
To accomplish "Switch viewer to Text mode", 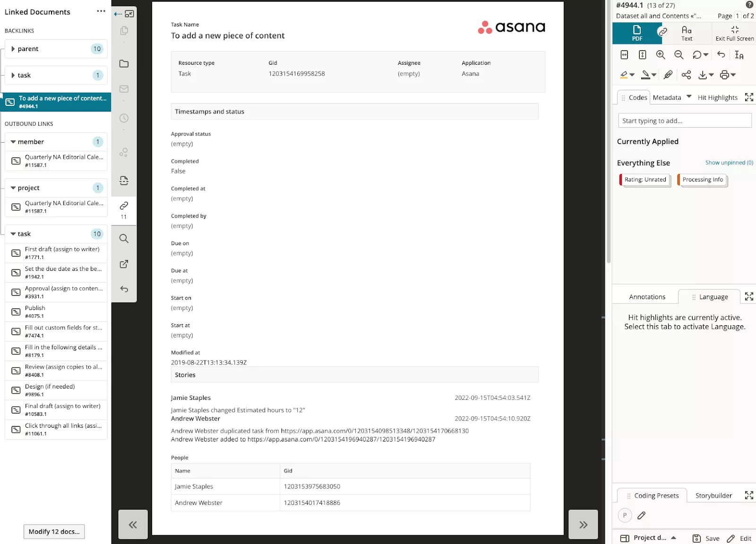I will pyautogui.click(x=687, y=33).
